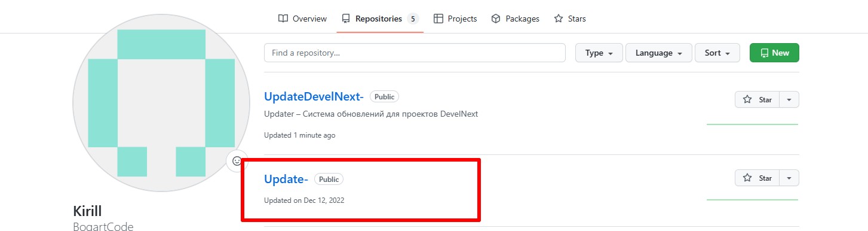The width and height of the screenshot is (868, 231).
Task: Expand the Type filter dropdown
Action: pos(599,53)
